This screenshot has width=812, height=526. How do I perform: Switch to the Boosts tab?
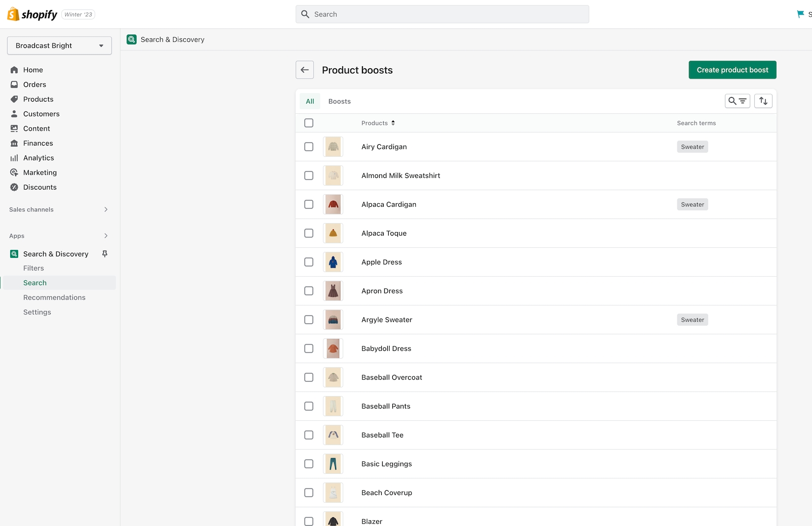339,101
